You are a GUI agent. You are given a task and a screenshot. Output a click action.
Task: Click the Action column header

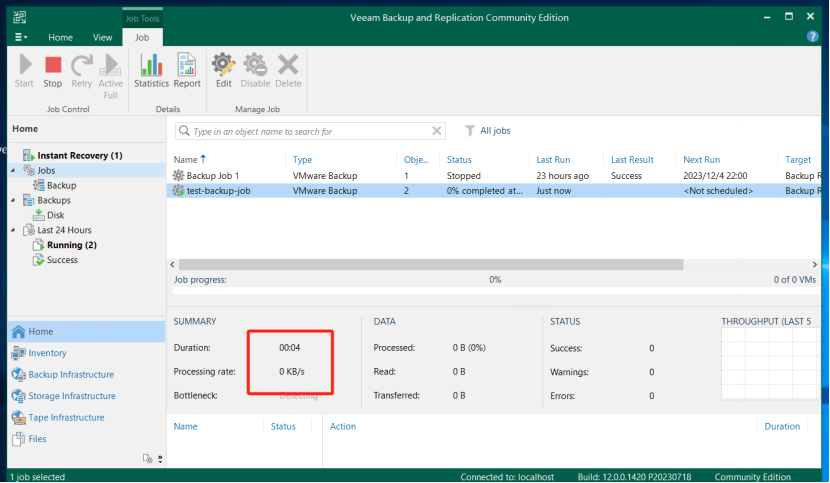(x=343, y=426)
